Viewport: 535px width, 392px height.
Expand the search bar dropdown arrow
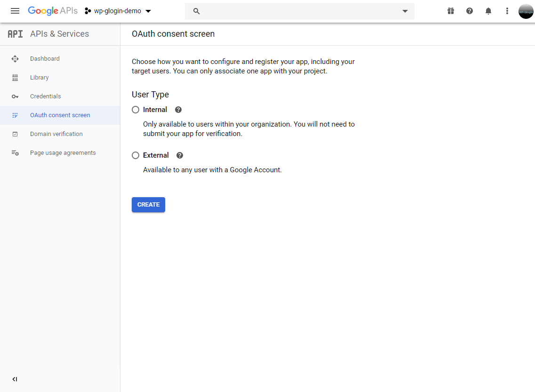405,11
